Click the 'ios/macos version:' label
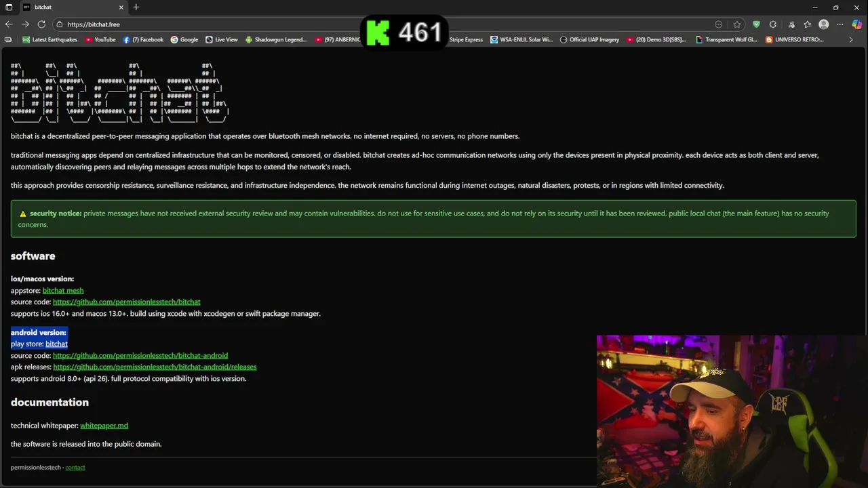The image size is (868, 488). (x=42, y=279)
